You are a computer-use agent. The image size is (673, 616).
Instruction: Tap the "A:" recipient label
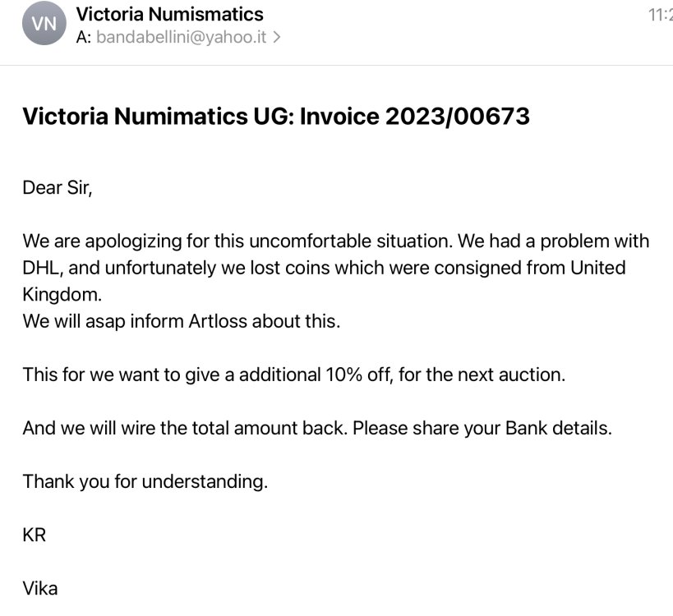83,37
